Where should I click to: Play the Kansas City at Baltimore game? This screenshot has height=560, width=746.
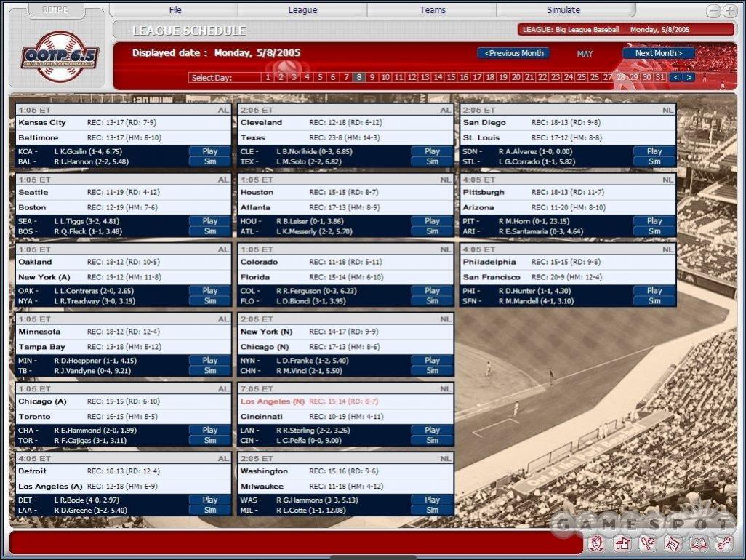coord(210,151)
